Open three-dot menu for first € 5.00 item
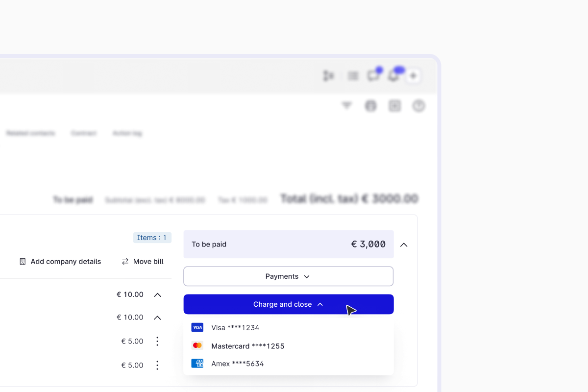 tap(157, 341)
